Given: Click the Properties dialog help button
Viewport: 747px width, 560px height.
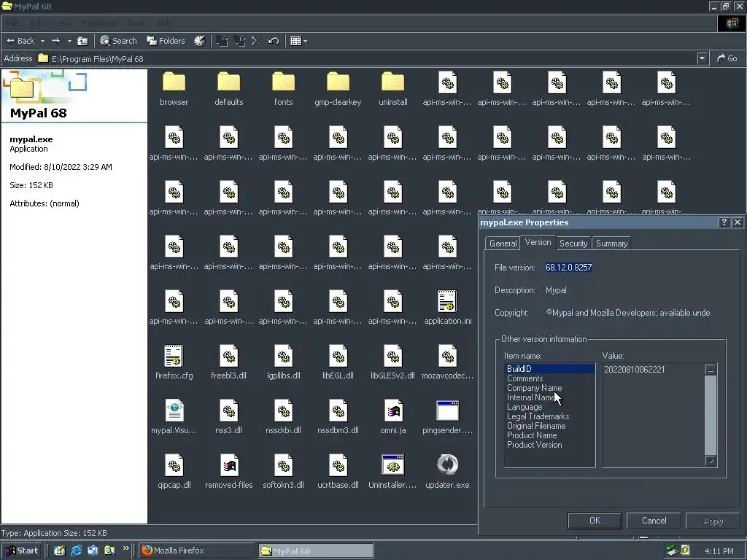Looking at the screenshot, I should click(724, 222).
